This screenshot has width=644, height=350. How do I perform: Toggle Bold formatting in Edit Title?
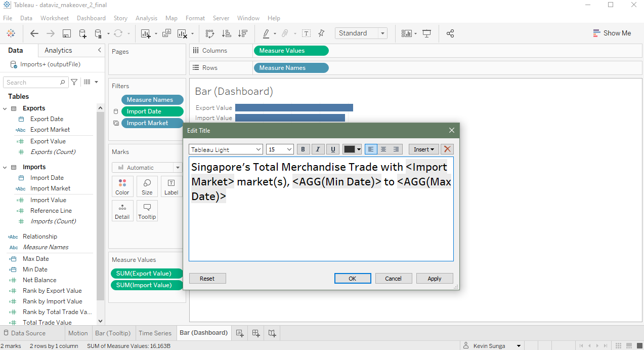coord(303,149)
